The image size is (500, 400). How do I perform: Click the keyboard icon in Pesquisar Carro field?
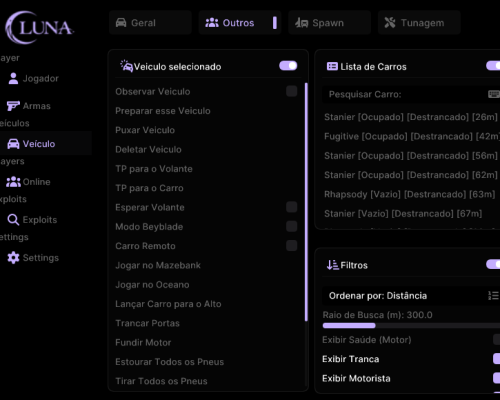pyautogui.click(x=494, y=94)
